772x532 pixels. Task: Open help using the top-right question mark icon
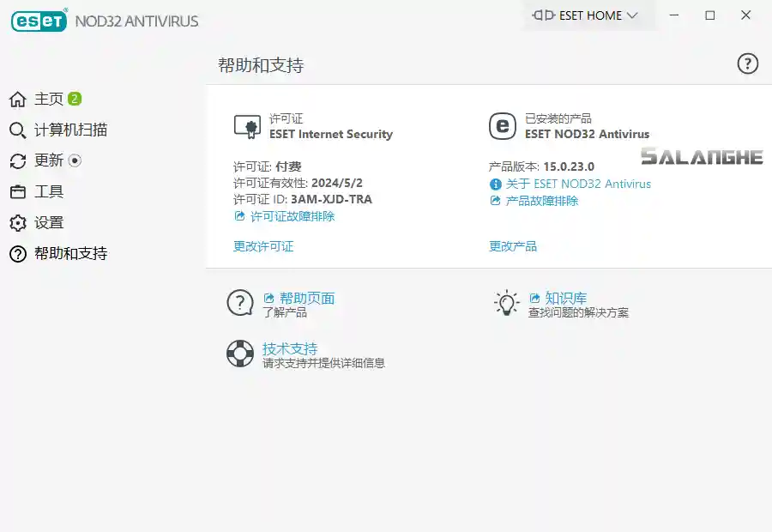point(748,63)
